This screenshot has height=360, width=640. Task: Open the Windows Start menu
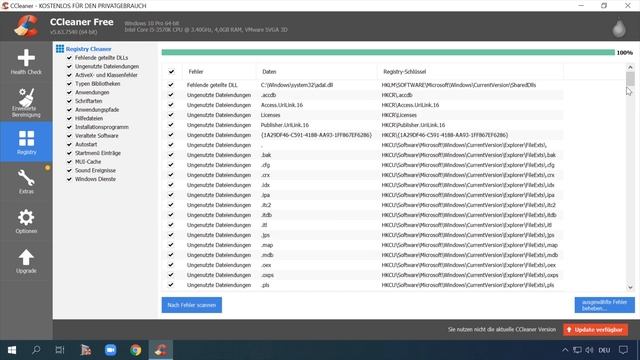click(x=12, y=350)
